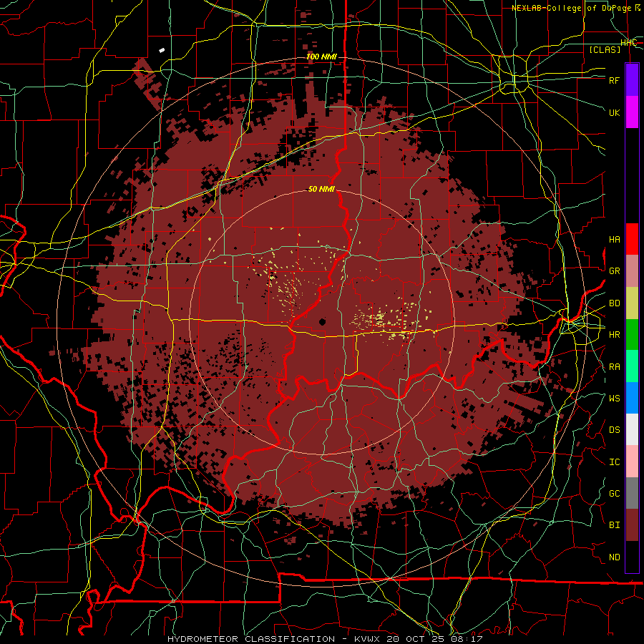
Task: Click the BI dark red legend swatch
Action: click(x=632, y=525)
